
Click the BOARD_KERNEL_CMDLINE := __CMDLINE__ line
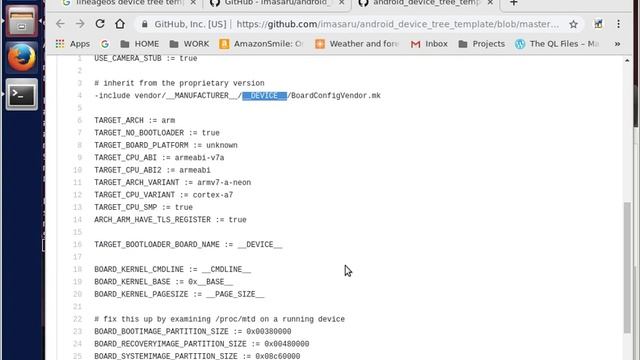tap(173, 269)
